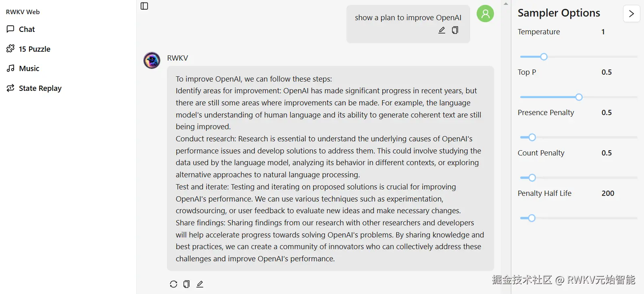Regenerate the RWKV response
The width and height of the screenshot is (644, 294).
(173, 284)
